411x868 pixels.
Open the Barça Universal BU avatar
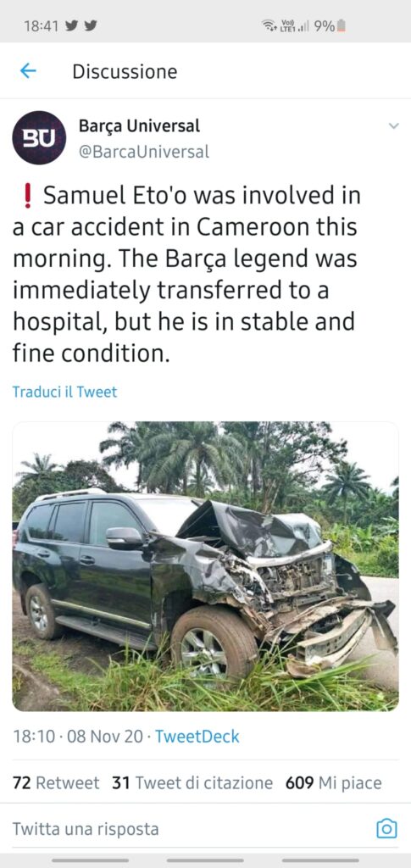pyautogui.click(x=39, y=138)
